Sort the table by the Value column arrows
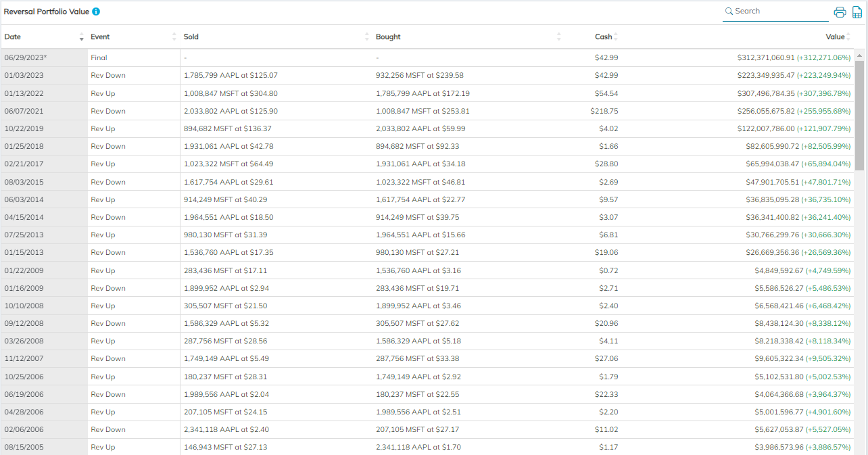 849,37
